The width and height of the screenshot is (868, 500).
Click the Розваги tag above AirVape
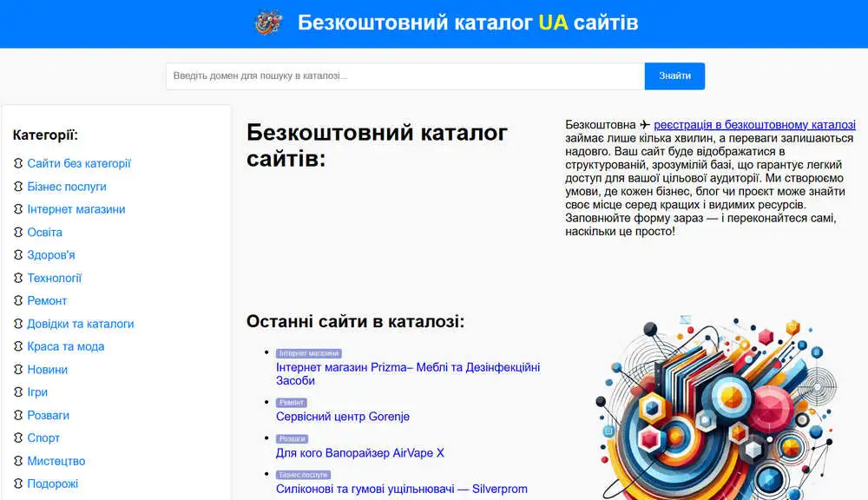pos(292,438)
